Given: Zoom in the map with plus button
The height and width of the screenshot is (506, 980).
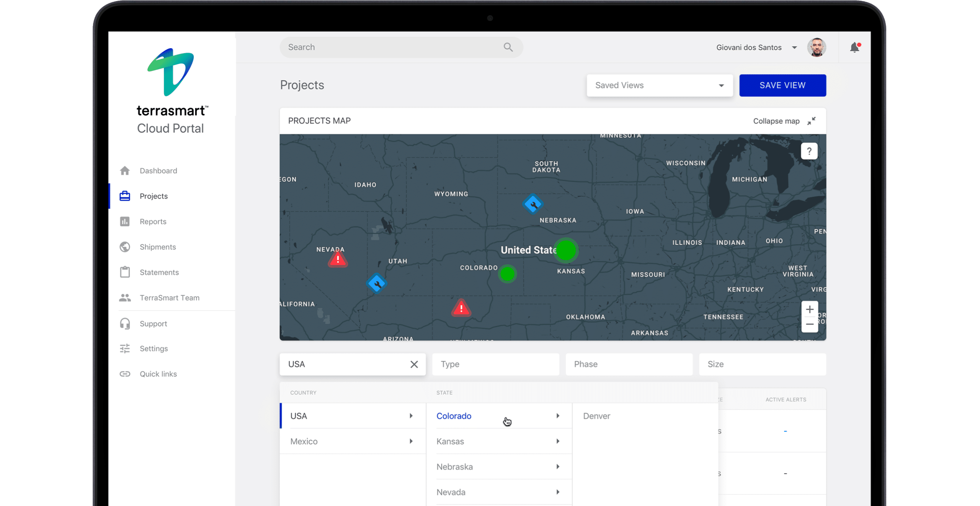Looking at the screenshot, I should [x=809, y=309].
